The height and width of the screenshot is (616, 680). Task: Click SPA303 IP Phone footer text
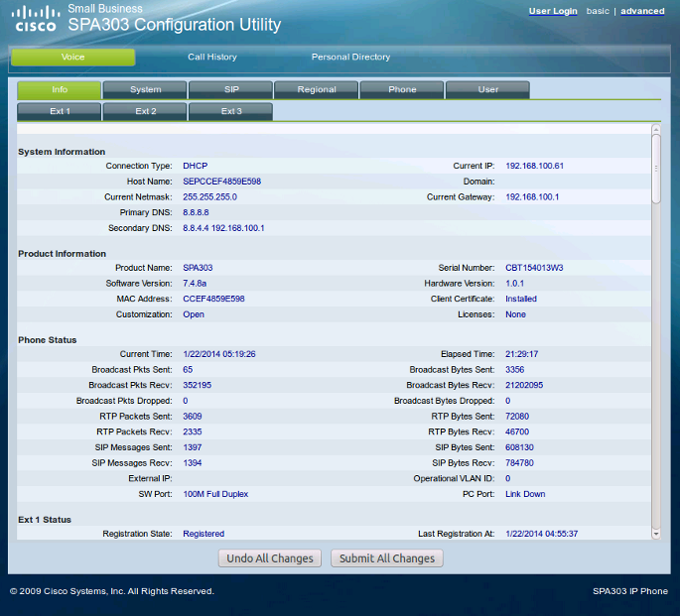(x=630, y=591)
